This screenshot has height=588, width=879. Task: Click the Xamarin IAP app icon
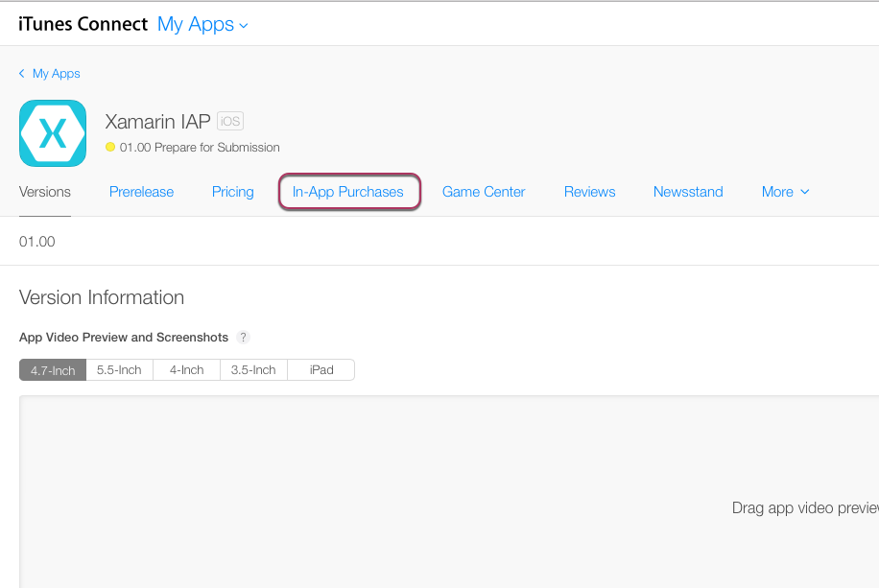53,133
